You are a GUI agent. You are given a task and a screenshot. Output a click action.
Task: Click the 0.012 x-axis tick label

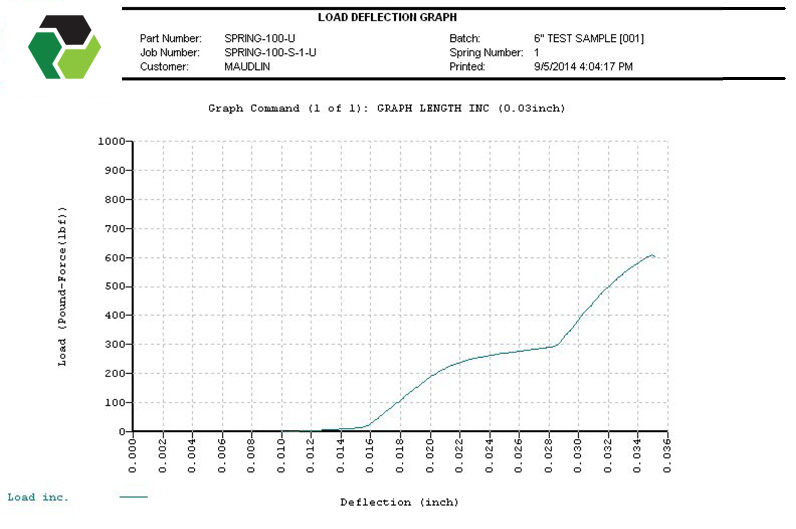pos(311,456)
